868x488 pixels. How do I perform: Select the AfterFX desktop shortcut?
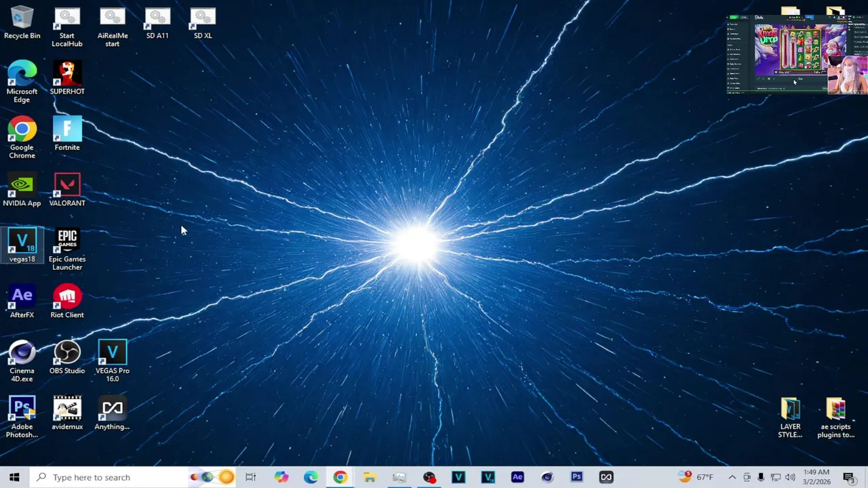[x=22, y=302]
